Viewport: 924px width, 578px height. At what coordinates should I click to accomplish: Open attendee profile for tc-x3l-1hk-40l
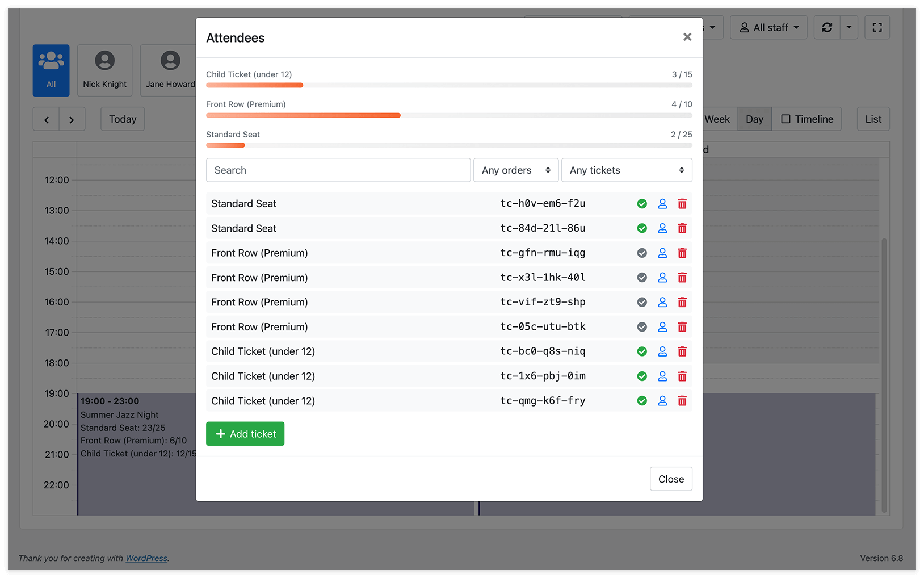click(x=662, y=278)
